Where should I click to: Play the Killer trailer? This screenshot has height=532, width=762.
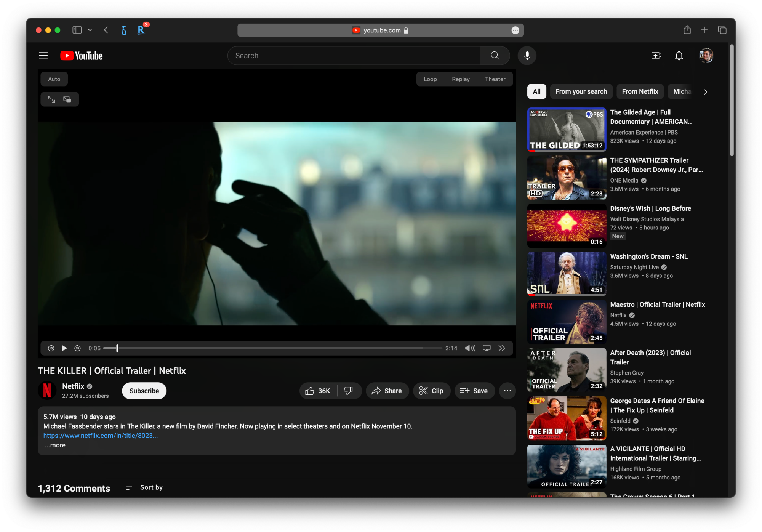pos(64,348)
